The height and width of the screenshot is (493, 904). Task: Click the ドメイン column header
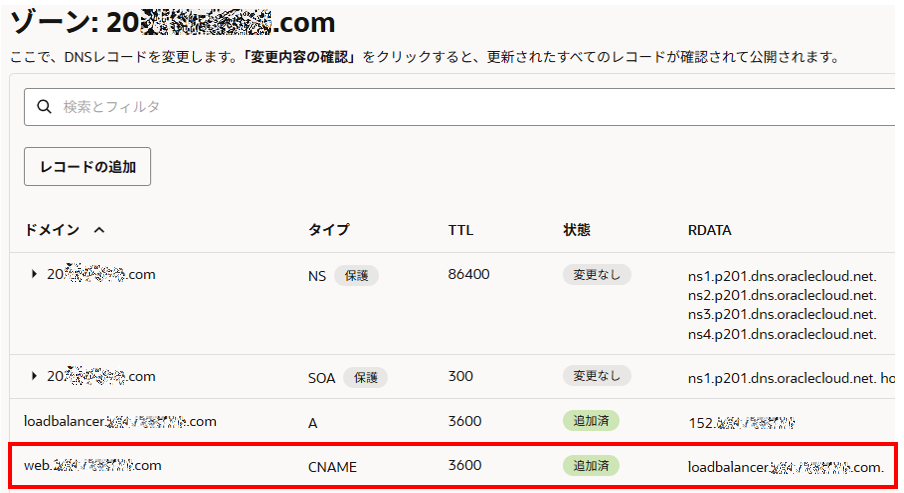click(52, 230)
